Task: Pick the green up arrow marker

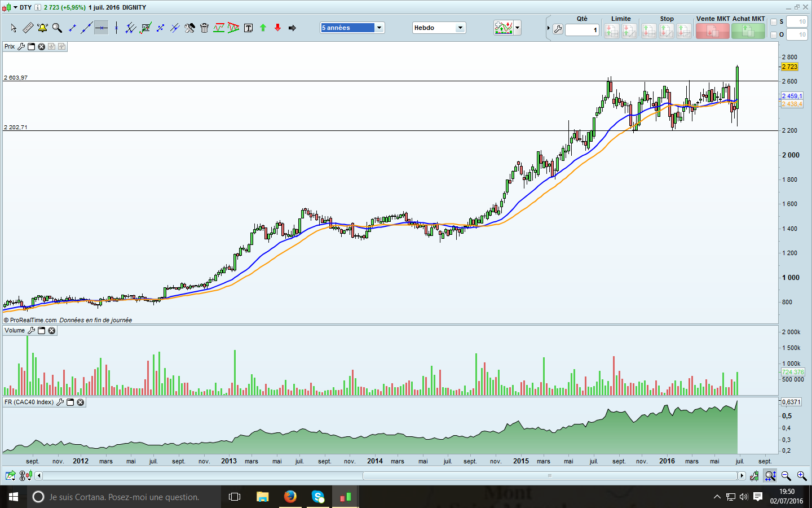Action: point(263,28)
